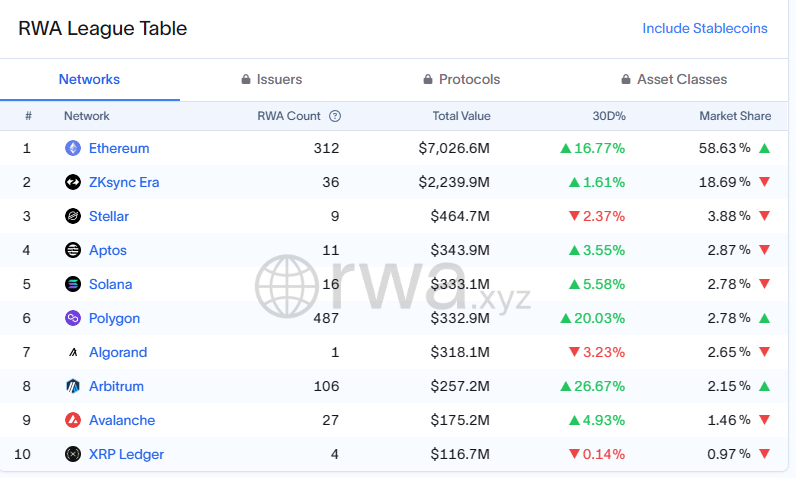
Task: Click the Avalanche logo icon
Action: point(73,420)
